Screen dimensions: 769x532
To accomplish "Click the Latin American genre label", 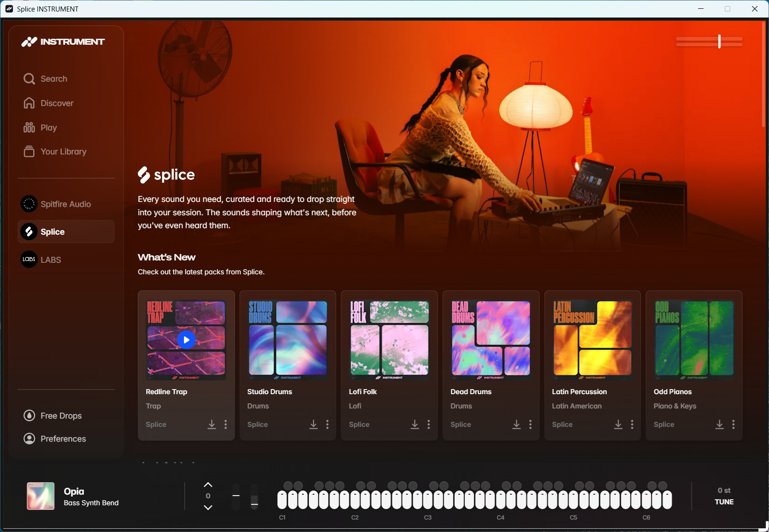I will pyautogui.click(x=577, y=406).
